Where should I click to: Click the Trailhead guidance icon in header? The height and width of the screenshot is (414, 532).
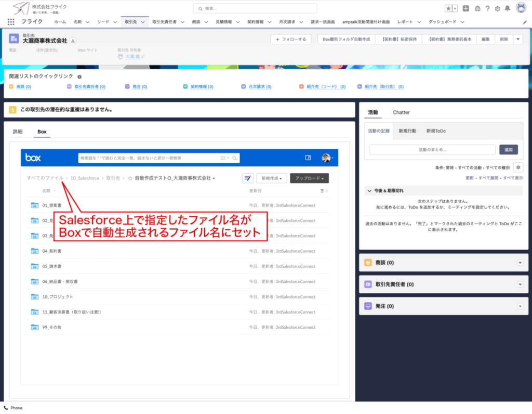[477, 8]
